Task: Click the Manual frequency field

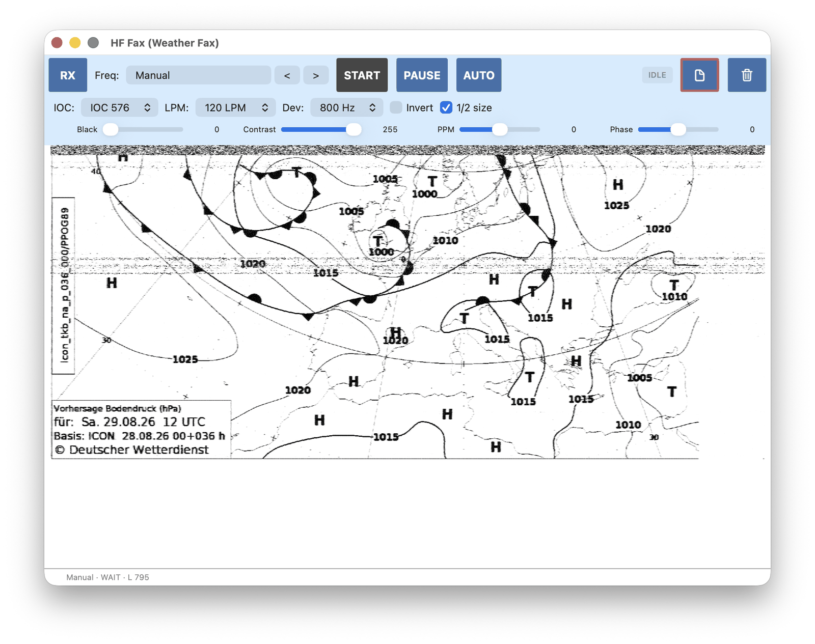Action: point(198,75)
